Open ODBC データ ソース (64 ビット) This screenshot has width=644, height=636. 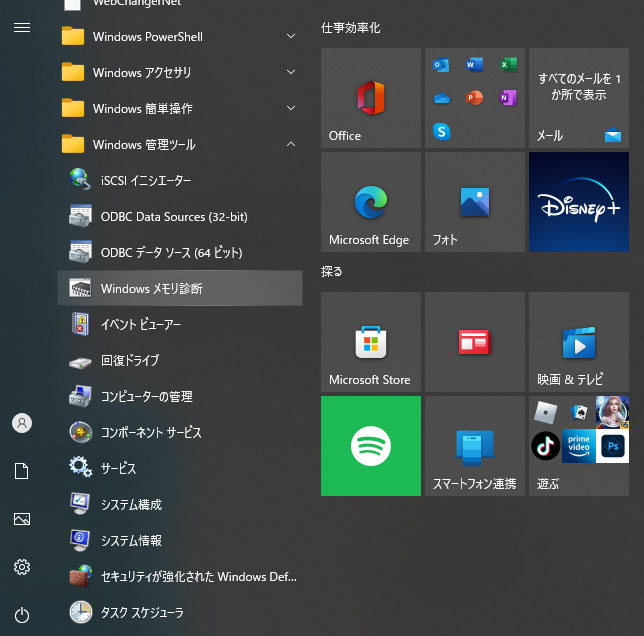point(180,253)
